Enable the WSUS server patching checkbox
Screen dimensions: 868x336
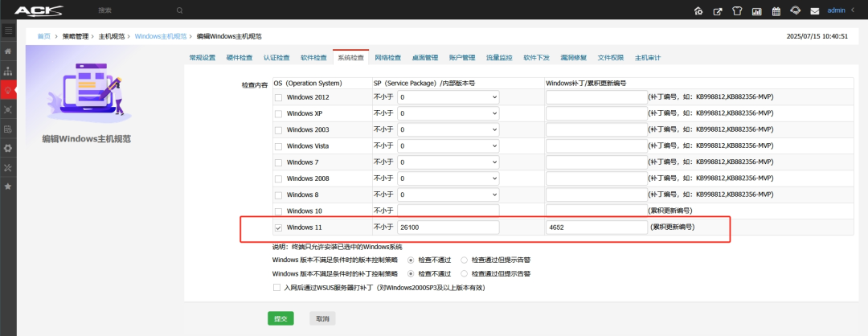276,288
